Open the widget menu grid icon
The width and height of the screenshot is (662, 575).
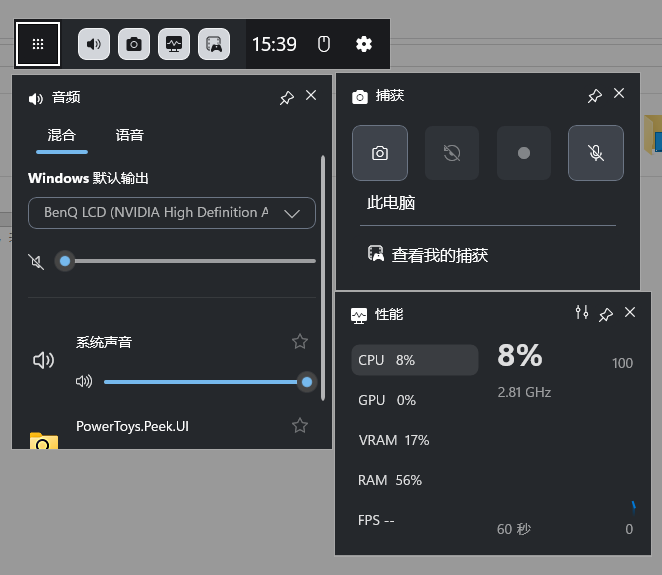[38, 44]
